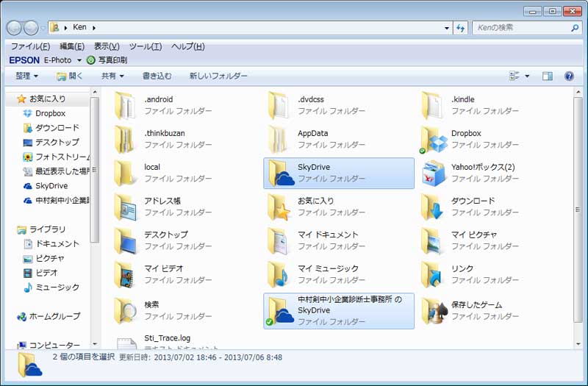Open the マイ ミュージック folder icon

281,274
